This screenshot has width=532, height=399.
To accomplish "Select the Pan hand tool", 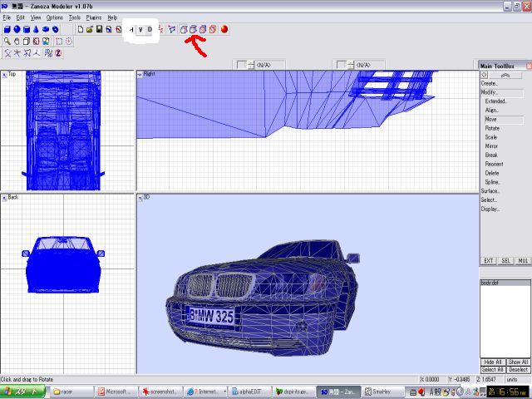I will pyautogui.click(x=17, y=41).
